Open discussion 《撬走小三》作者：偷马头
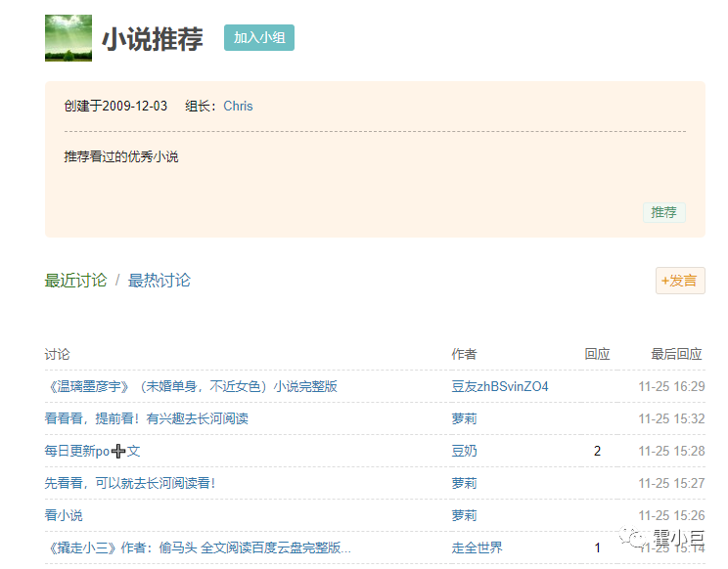The width and height of the screenshot is (728, 569). 199,547
